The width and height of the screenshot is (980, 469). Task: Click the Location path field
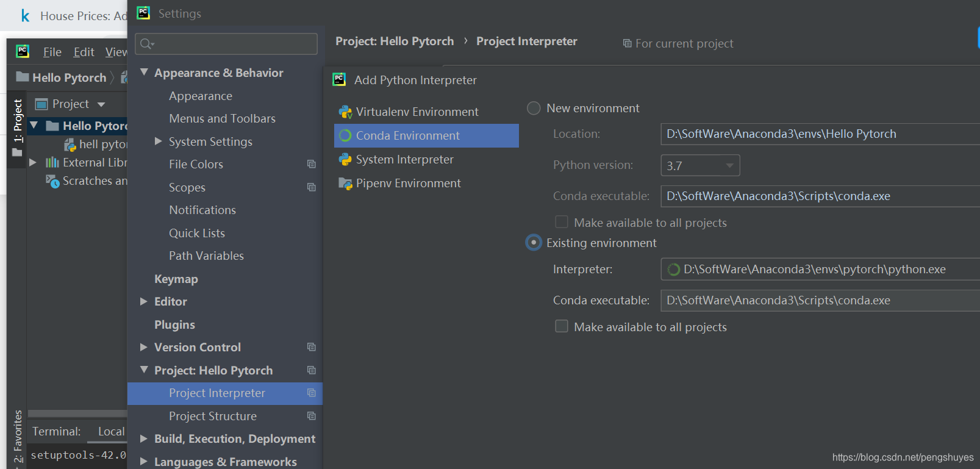[x=820, y=134]
